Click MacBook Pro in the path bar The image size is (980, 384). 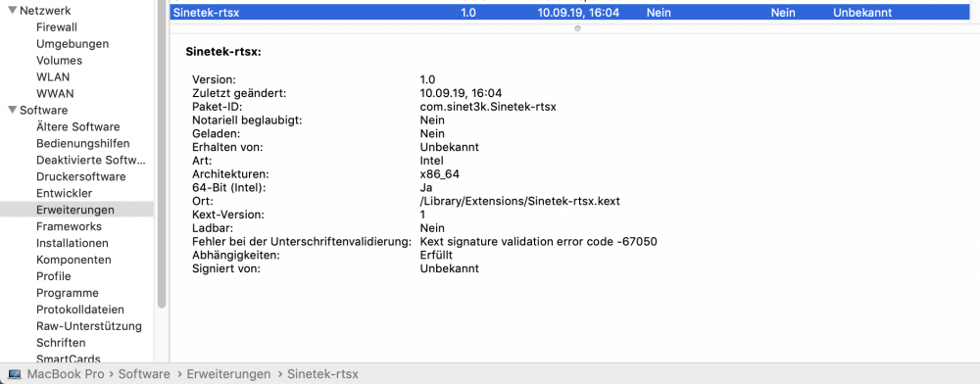[67, 374]
